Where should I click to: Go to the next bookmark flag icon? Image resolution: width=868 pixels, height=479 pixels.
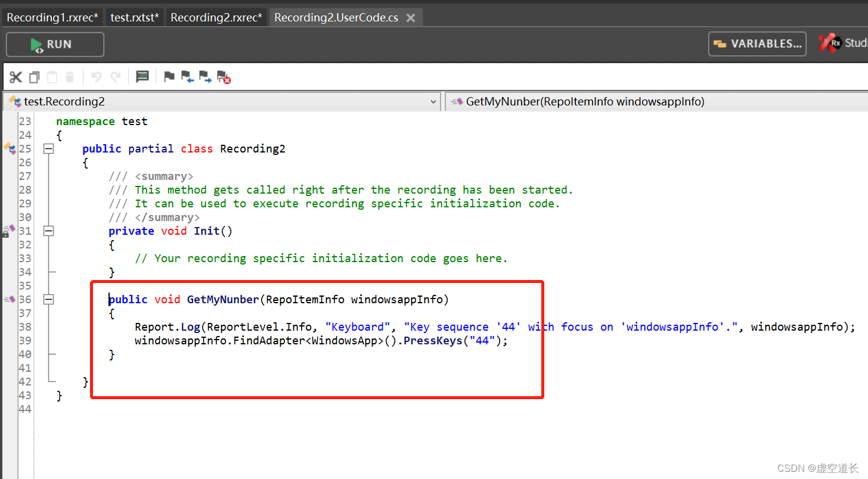[205, 77]
